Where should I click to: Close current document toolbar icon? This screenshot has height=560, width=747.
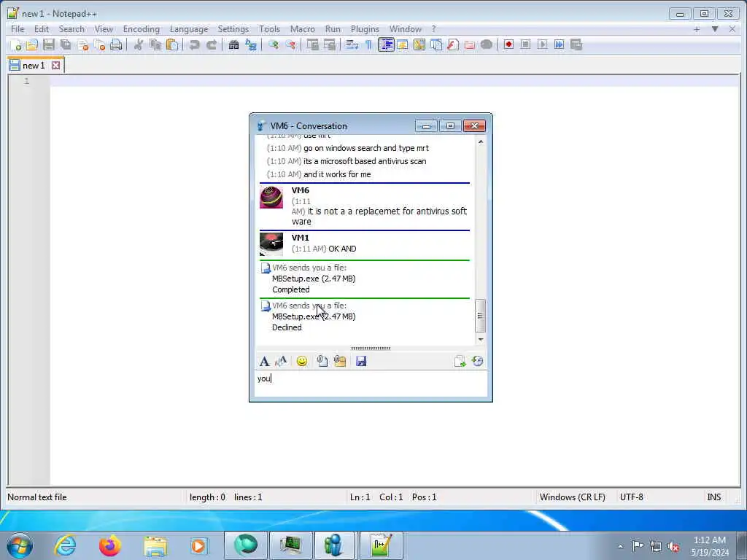pos(83,44)
